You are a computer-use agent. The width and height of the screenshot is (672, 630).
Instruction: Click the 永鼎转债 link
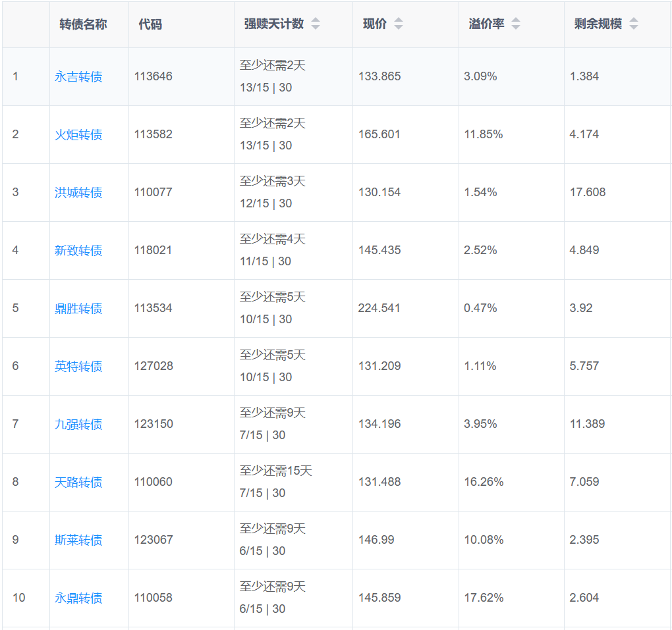pos(78,598)
